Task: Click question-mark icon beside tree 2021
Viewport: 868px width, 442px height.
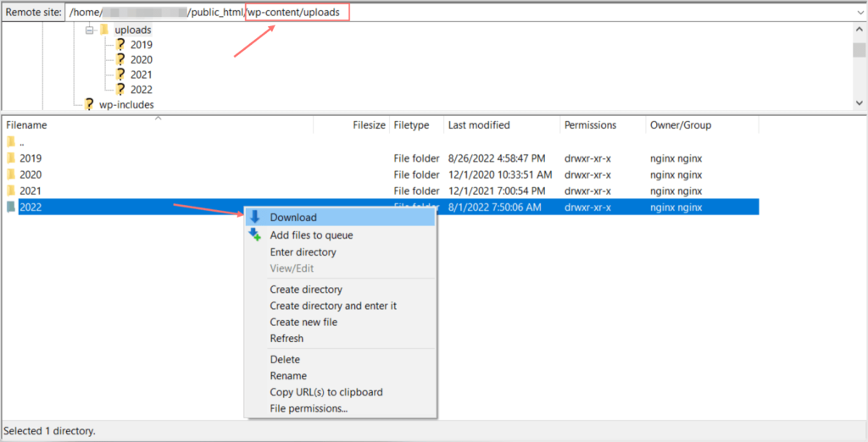Action: point(120,75)
